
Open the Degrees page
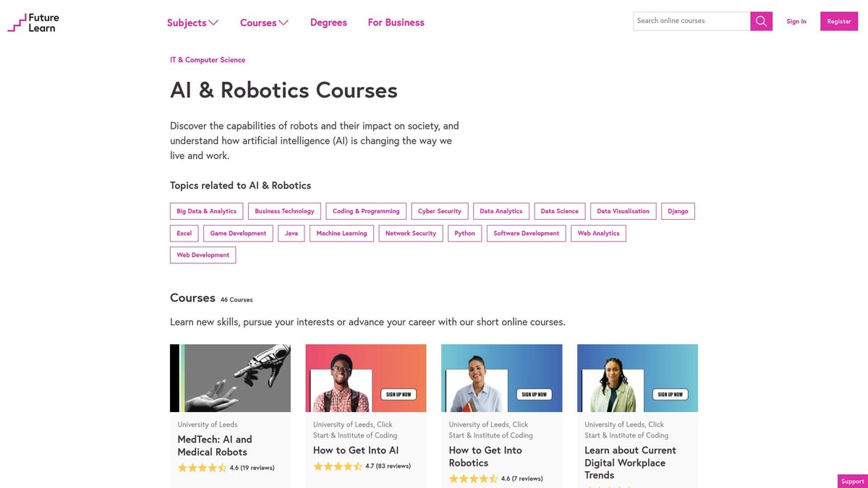coord(328,22)
